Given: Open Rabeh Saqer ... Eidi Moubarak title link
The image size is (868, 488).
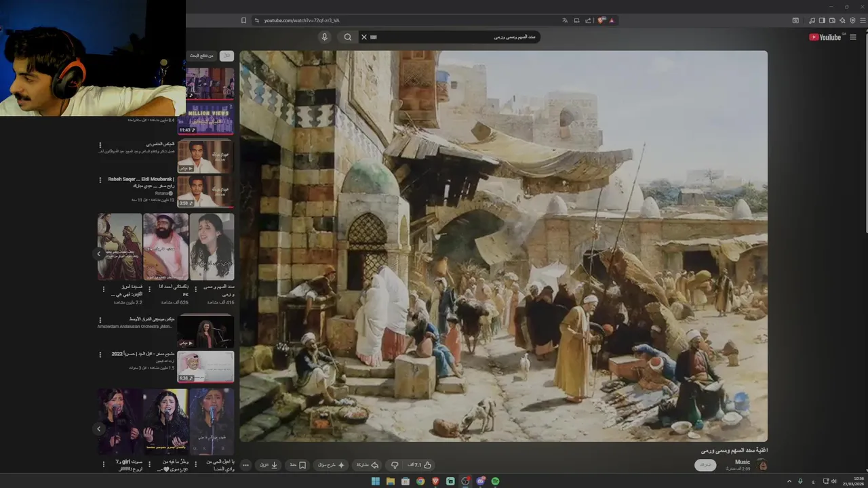Looking at the screenshot, I should point(141,182).
